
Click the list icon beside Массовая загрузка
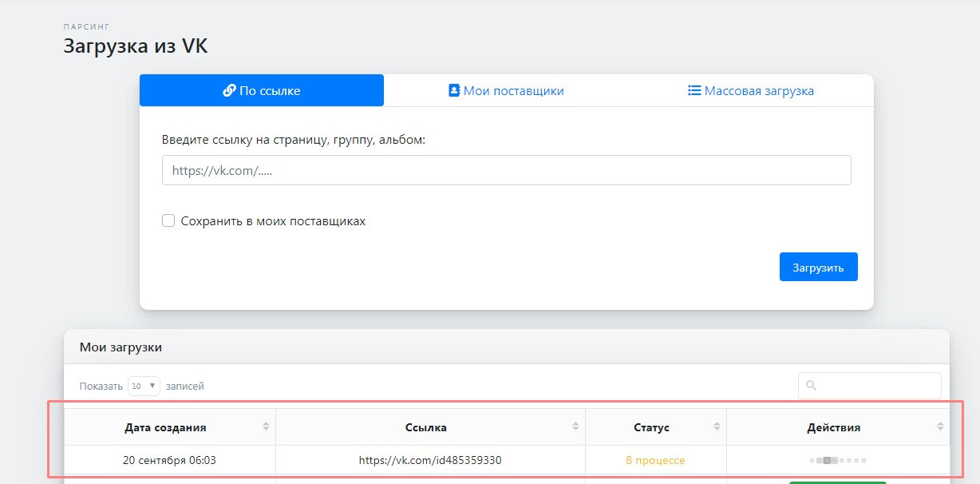click(x=694, y=90)
